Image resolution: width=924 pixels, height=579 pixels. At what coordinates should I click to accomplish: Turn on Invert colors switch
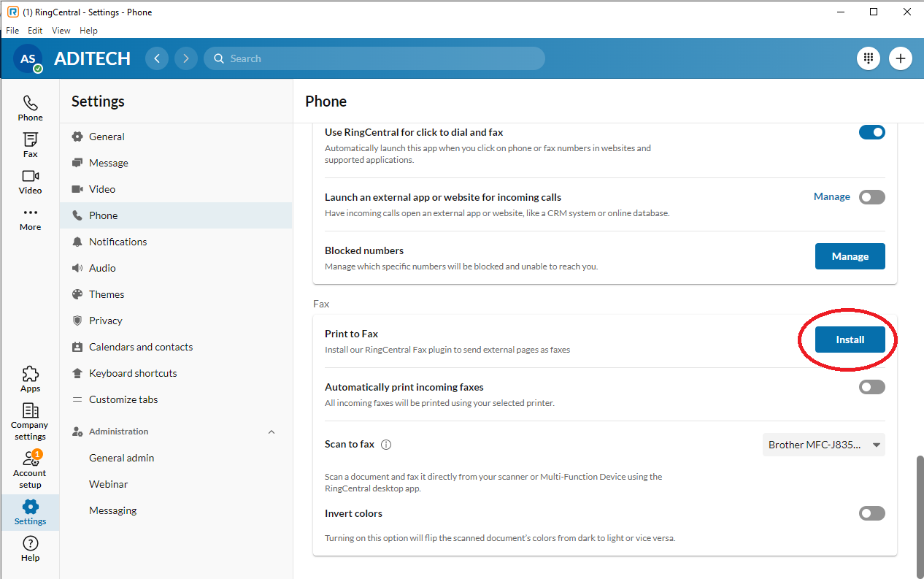871,513
